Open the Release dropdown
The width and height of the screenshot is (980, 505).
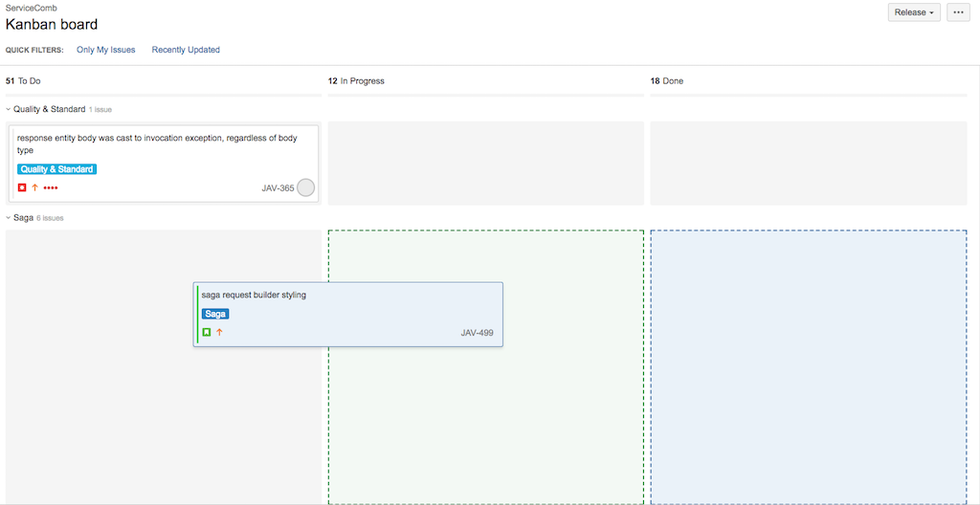914,12
